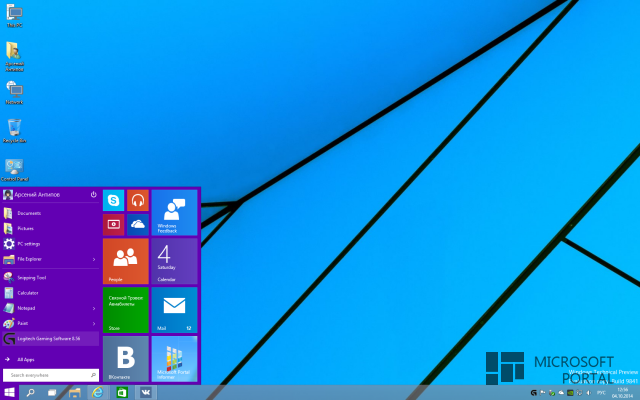Screen dimensions: 640x400
Task: Open the Music headphones tile
Action: tap(138, 200)
